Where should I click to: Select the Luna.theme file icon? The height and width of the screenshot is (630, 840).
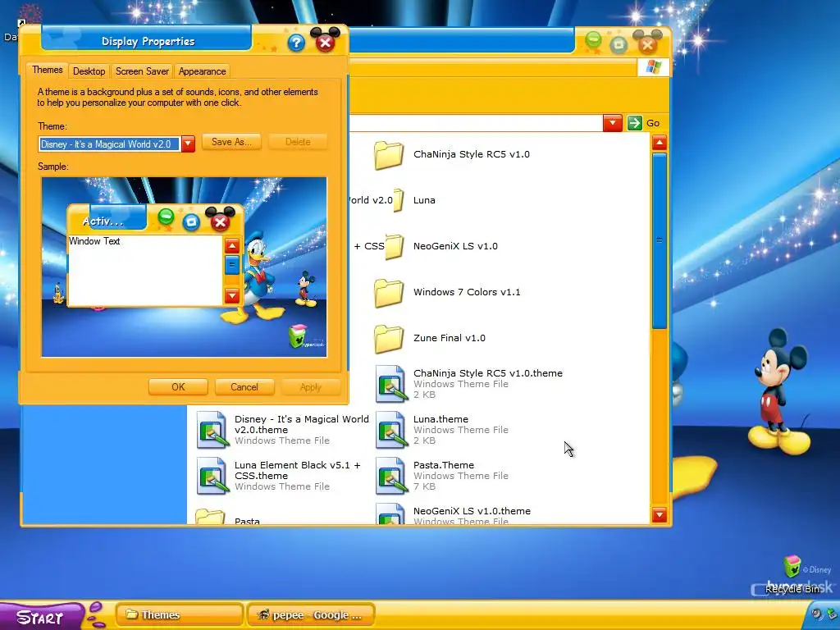coord(390,430)
